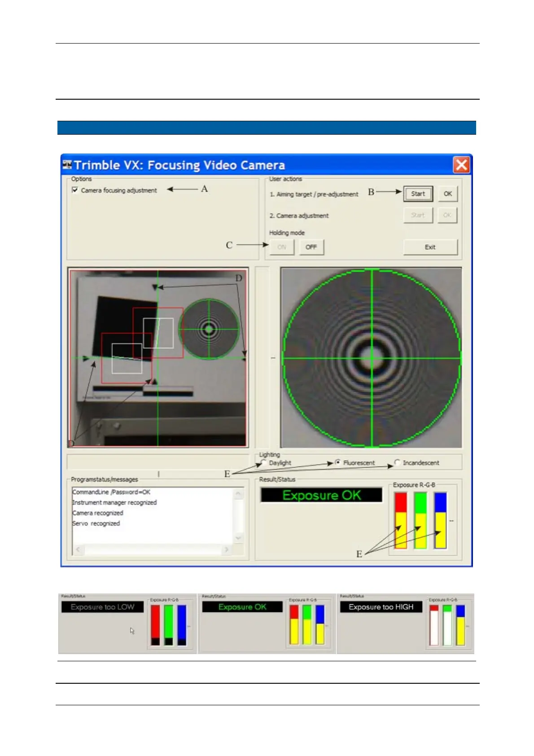
Task: Close the Focusing Video Camera window
Action: pos(461,165)
